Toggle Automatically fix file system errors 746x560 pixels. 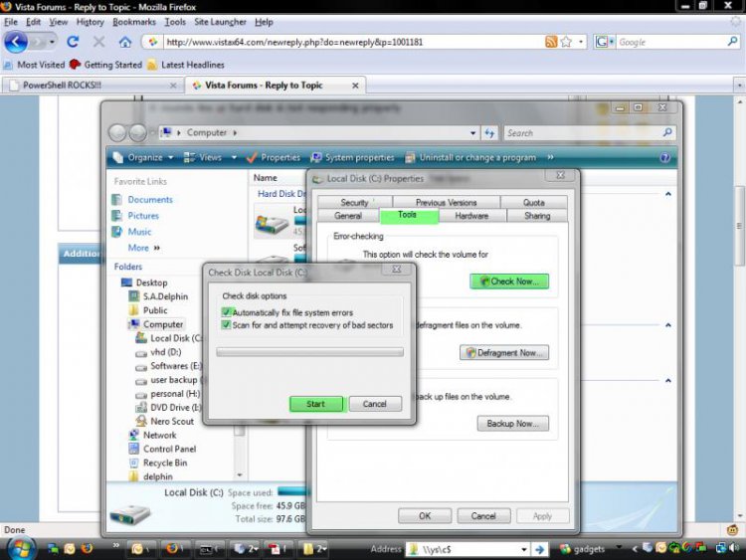coord(227,312)
